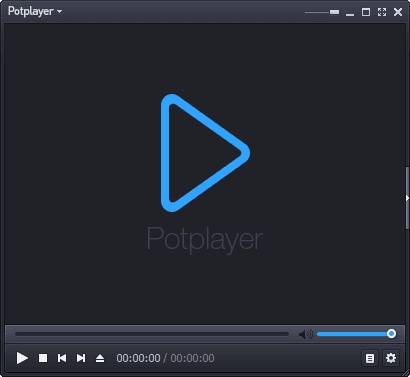Viewport: 410px width, 377px height.
Task: Click the total duration time display
Action: pyautogui.click(x=192, y=358)
